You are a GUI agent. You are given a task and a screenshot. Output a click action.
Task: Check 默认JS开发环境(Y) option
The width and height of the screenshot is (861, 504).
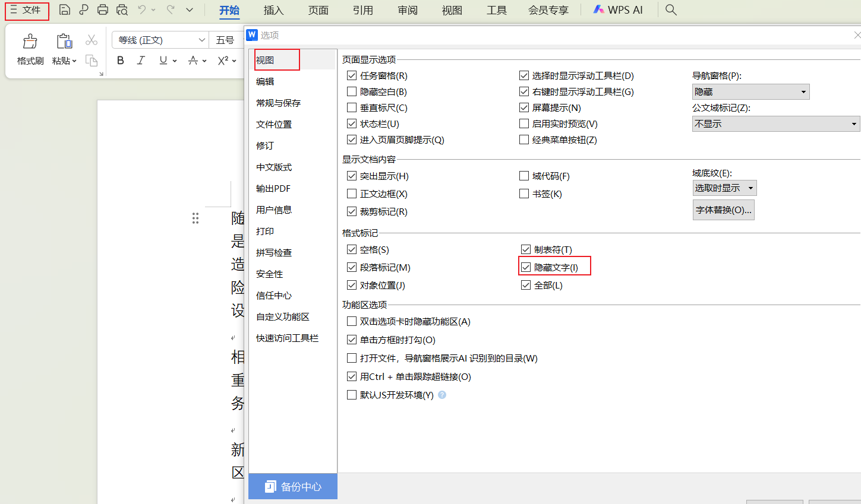click(352, 395)
